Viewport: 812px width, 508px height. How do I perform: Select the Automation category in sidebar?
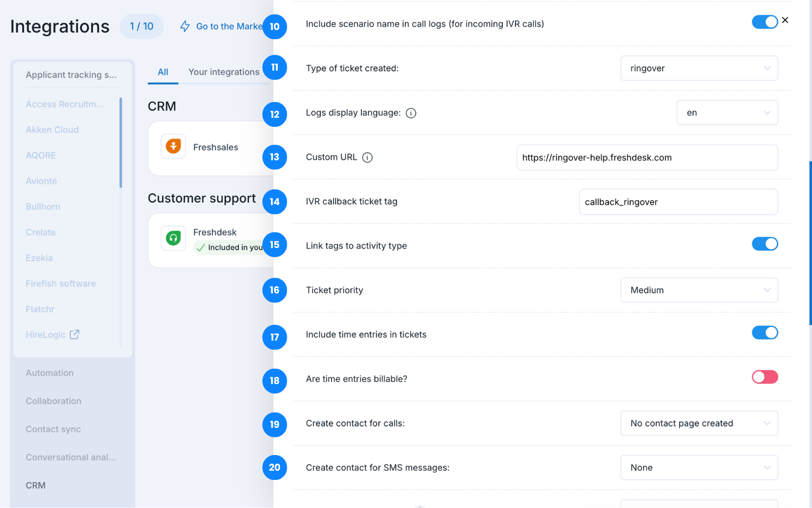[50, 373]
